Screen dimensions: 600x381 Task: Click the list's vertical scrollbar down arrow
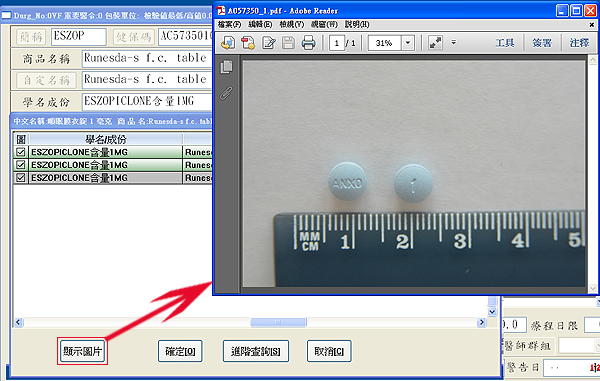[x=492, y=312]
